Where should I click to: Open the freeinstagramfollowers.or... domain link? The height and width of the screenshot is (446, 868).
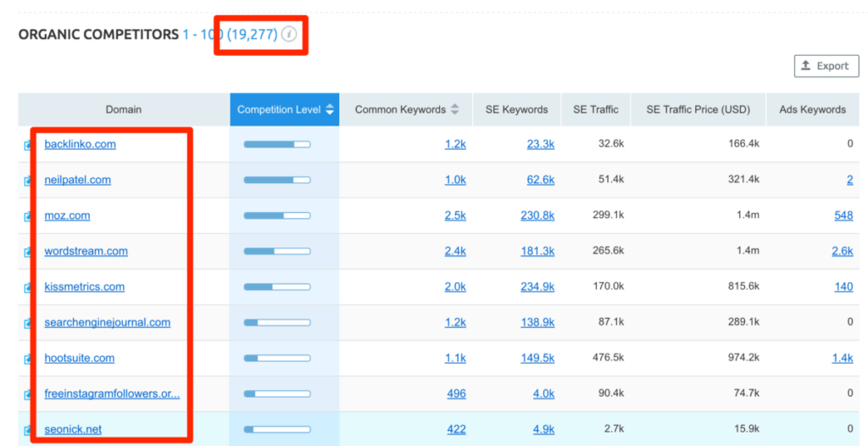pos(112,393)
